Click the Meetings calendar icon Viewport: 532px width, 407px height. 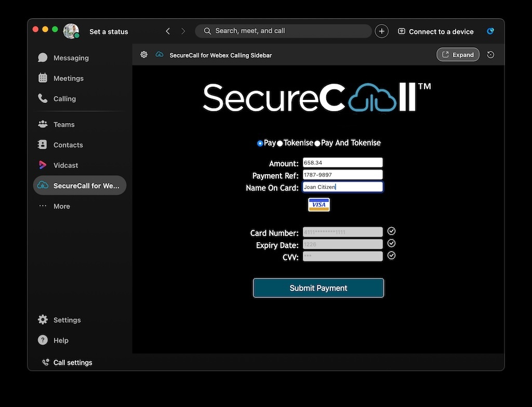pyautogui.click(x=43, y=78)
